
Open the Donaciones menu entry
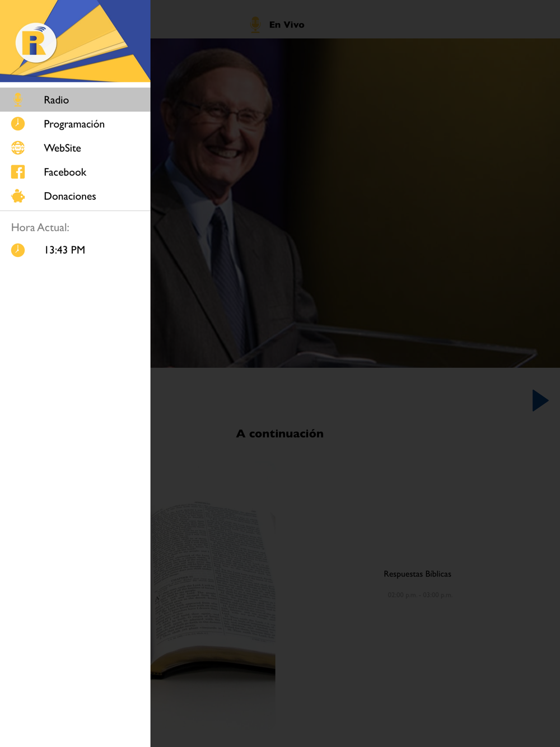pos(75,196)
